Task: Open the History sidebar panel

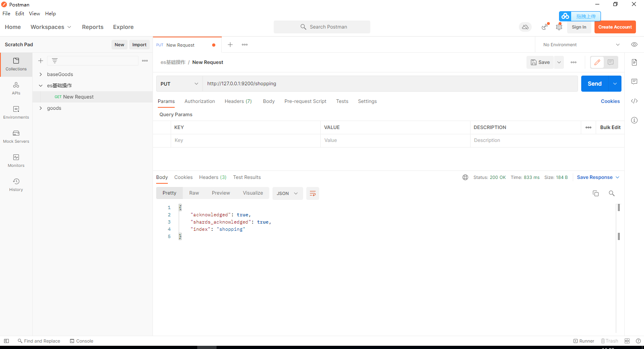Action: [16, 185]
